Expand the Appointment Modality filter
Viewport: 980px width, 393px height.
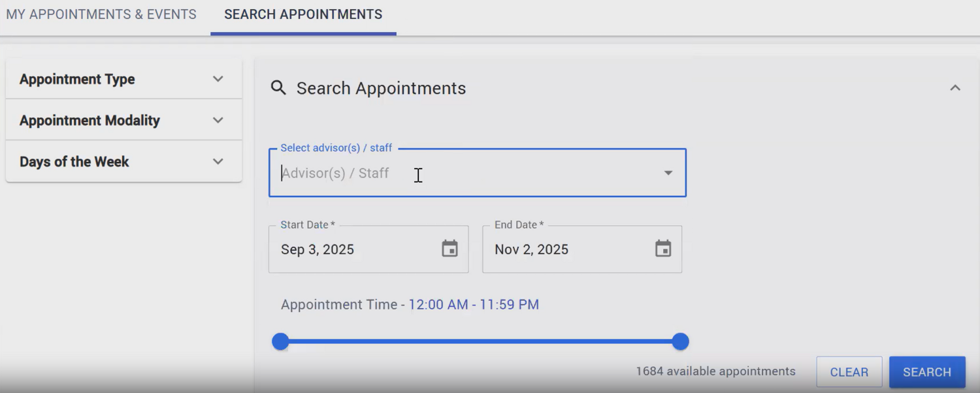pos(218,120)
